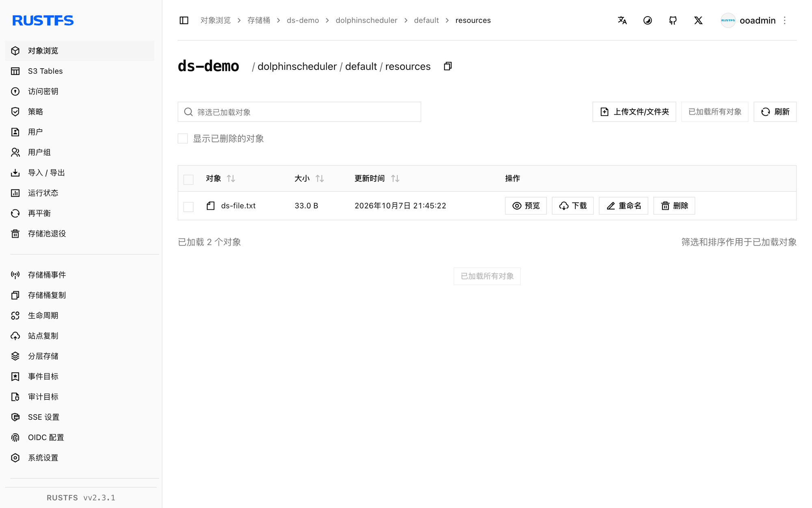The width and height of the screenshot is (812, 508).
Task: Tick the checkbox for ds-file.txt row
Action: pyautogui.click(x=188, y=206)
